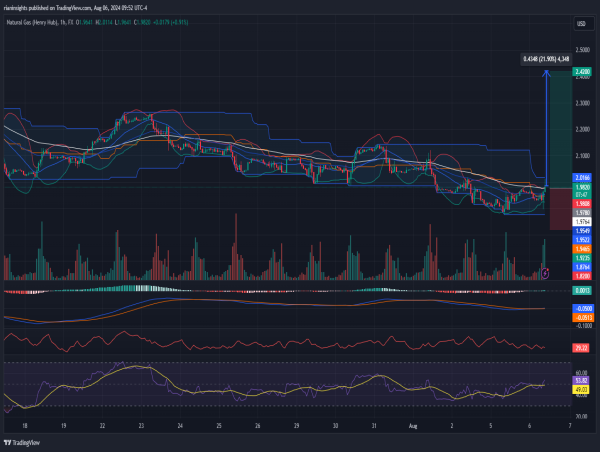The image size is (600, 452).
Task: Click the measurement tooltip 0.4348 (21.90%)
Action: [x=546, y=59]
